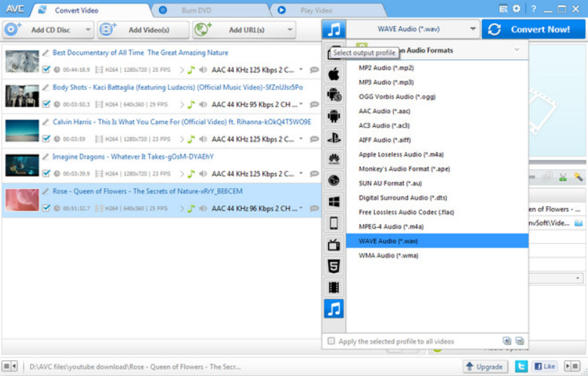Uncheck the Calvin Harris video checkbox

pos(46,138)
